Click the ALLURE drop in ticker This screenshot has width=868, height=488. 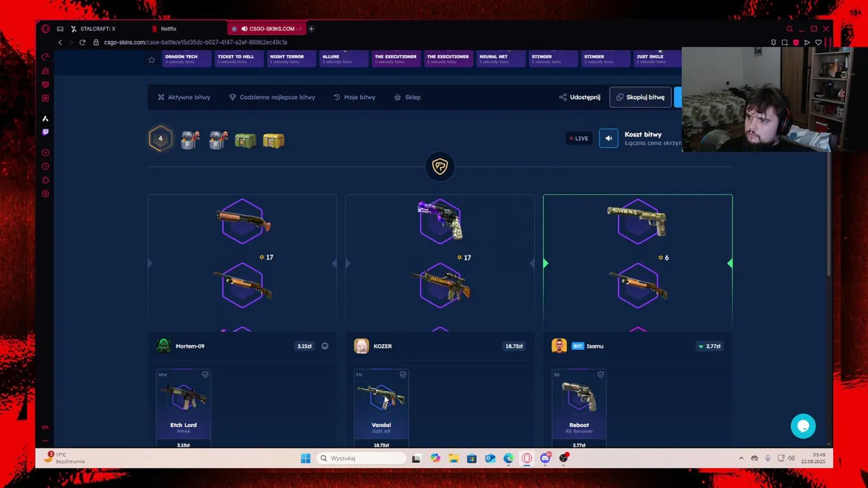click(344, 59)
